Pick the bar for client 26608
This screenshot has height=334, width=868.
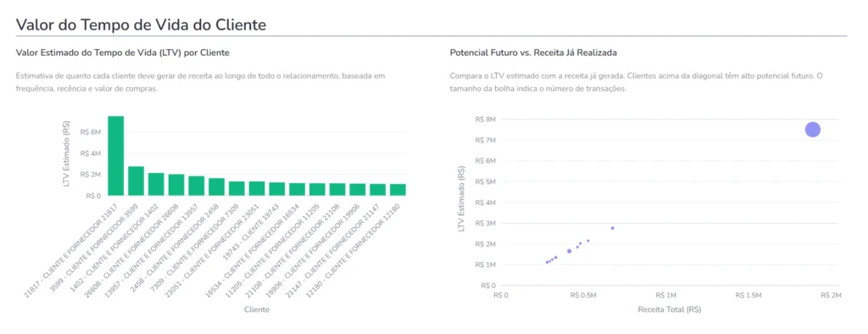176,185
